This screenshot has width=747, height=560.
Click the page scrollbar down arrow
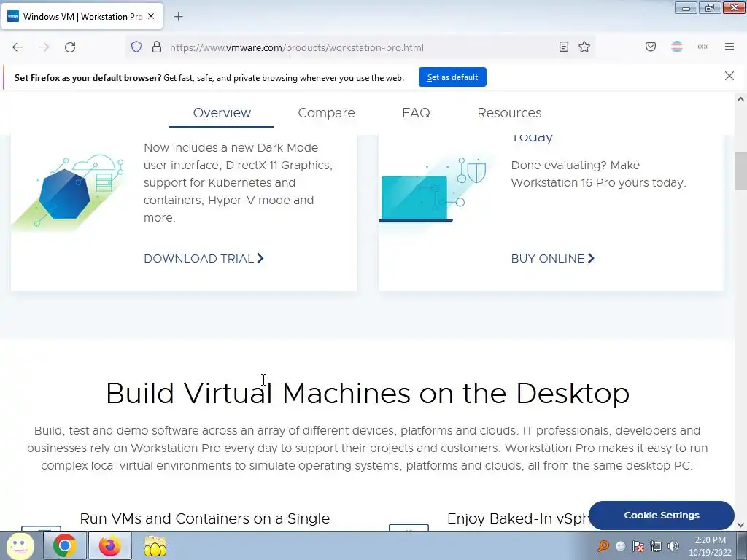coord(740,525)
